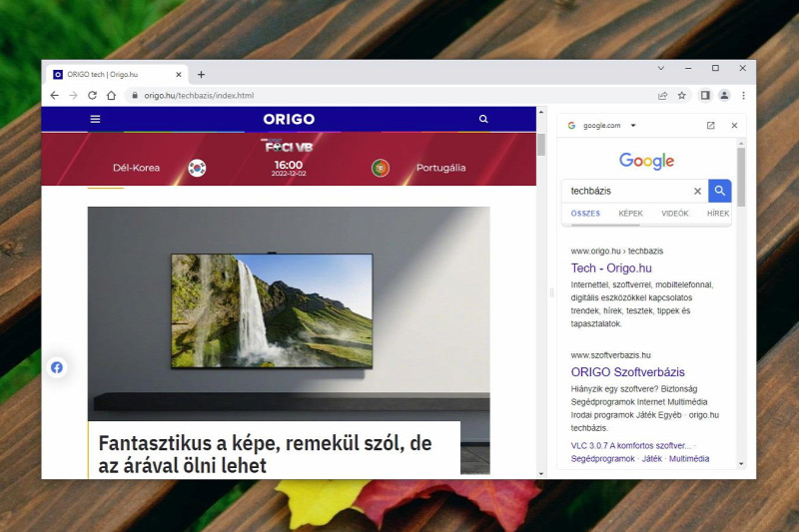Open the Origo hamburger menu
This screenshot has height=532, width=799.
click(x=95, y=119)
